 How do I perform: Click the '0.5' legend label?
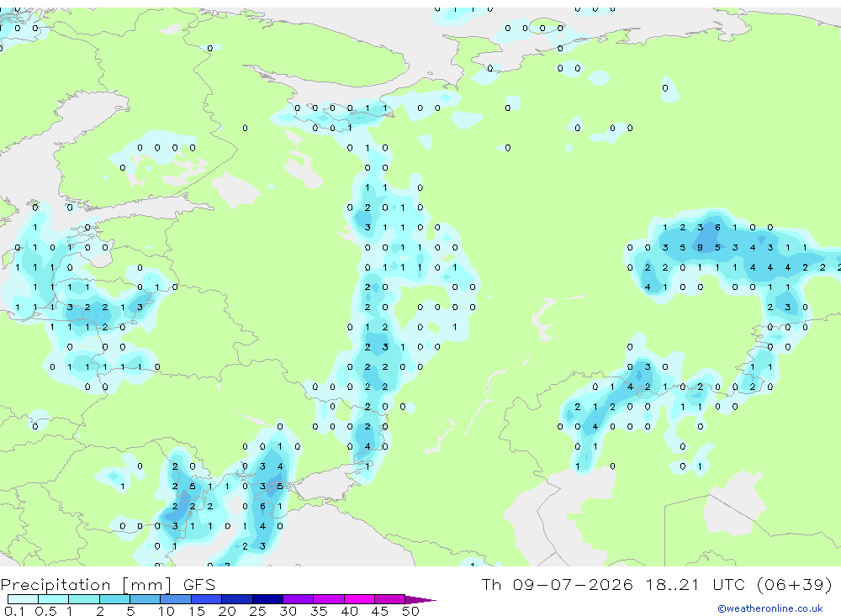click(x=45, y=611)
